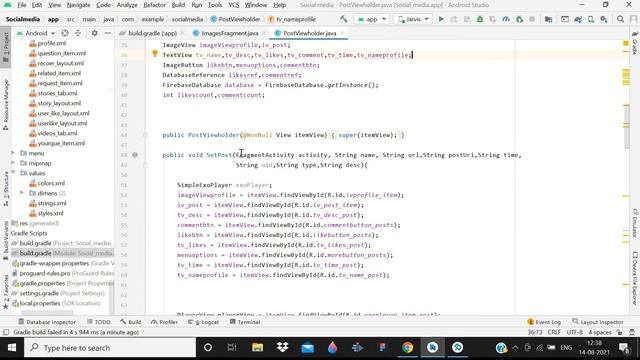Run the app with the green play button
The image size is (640, 360).
coord(441,19)
